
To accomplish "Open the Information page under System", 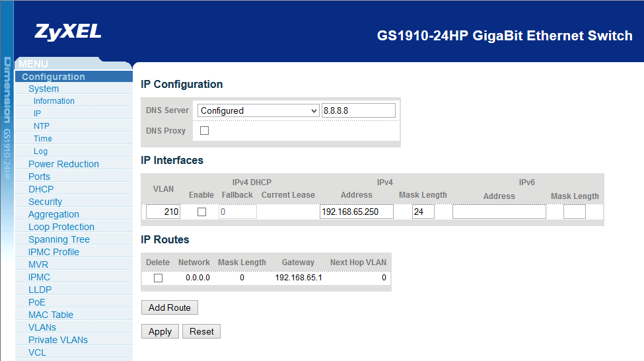I will [54, 101].
